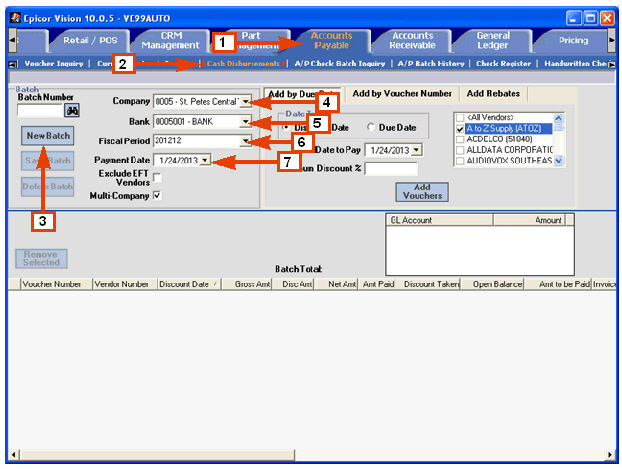622x469 pixels.
Task: Click the vendor list scrollbar thumb
Action: (558, 128)
